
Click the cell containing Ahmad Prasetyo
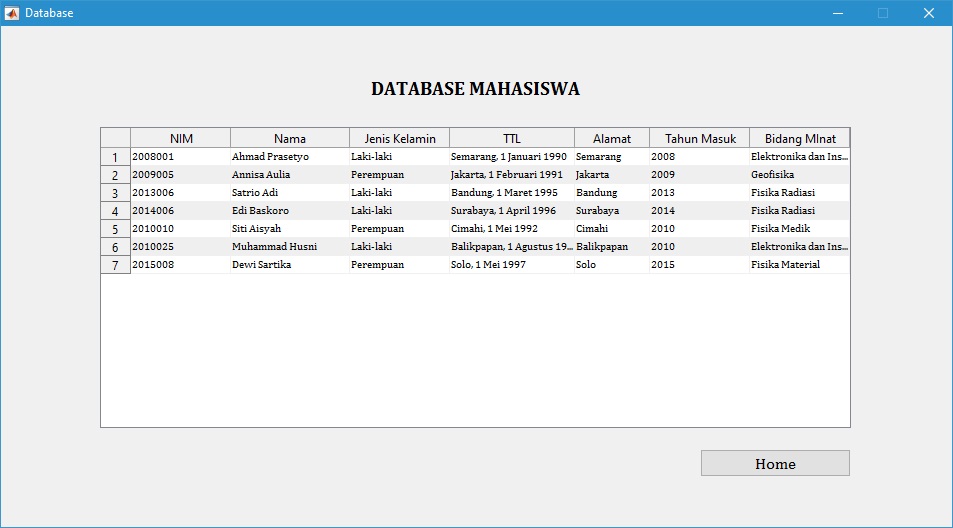pyautogui.click(x=289, y=157)
